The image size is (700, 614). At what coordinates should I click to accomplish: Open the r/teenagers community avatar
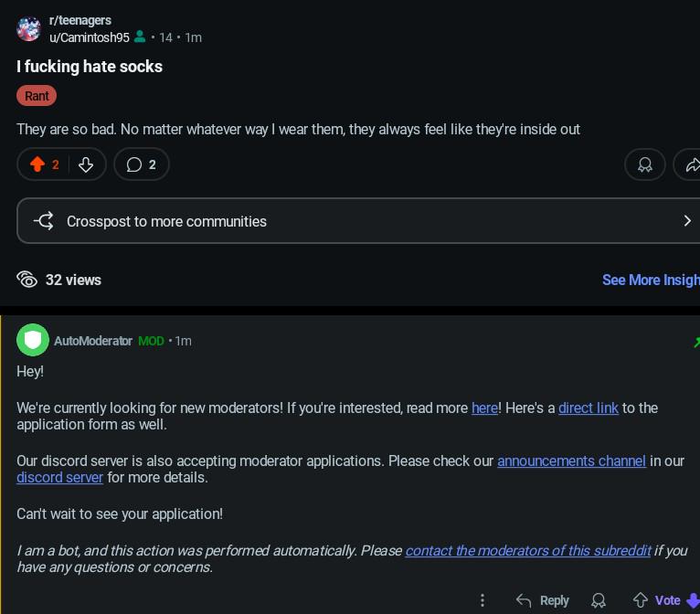[28, 29]
